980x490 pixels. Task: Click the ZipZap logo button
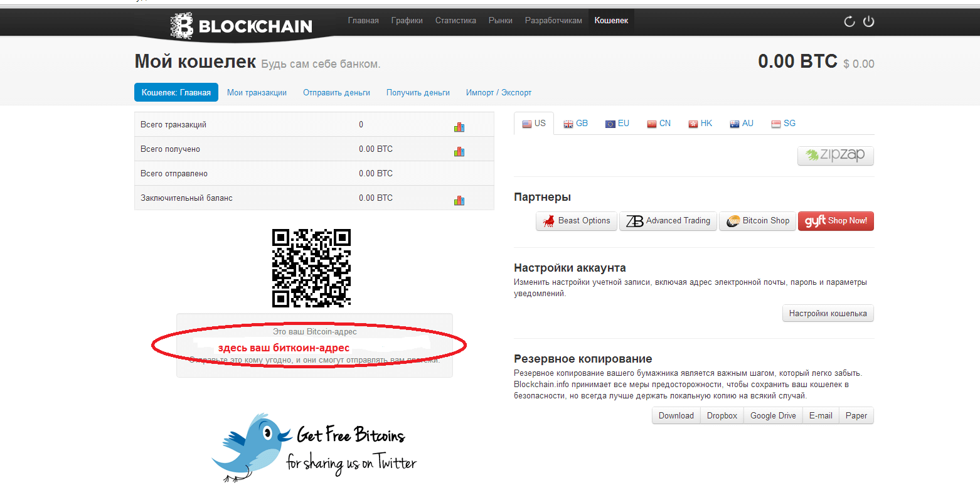(x=835, y=156)
